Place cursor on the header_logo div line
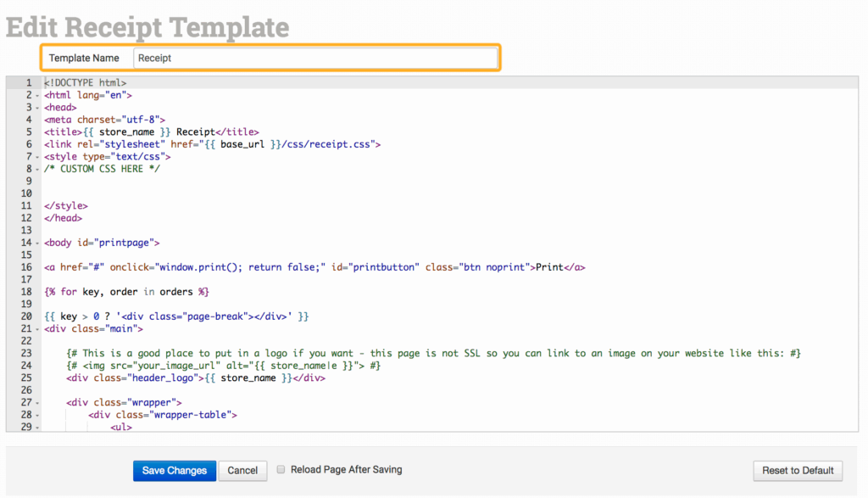Image resolution: width=868 pixels, height=498 pixels. click(195, 378)
